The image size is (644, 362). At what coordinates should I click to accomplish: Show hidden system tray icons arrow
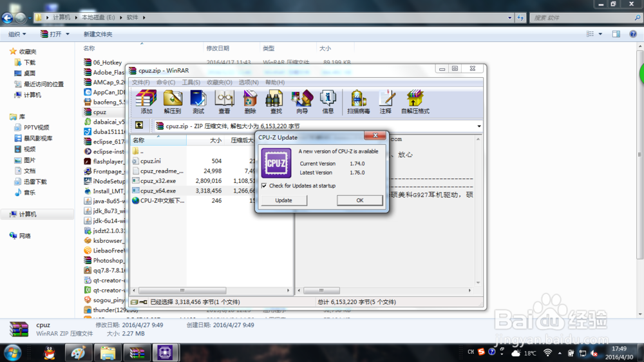(x=560, y=353)
